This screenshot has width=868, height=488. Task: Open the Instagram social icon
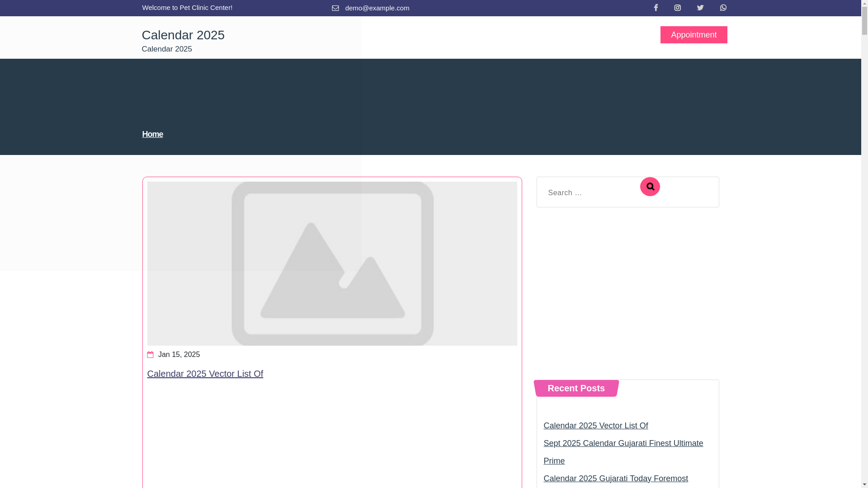(677, 8)
